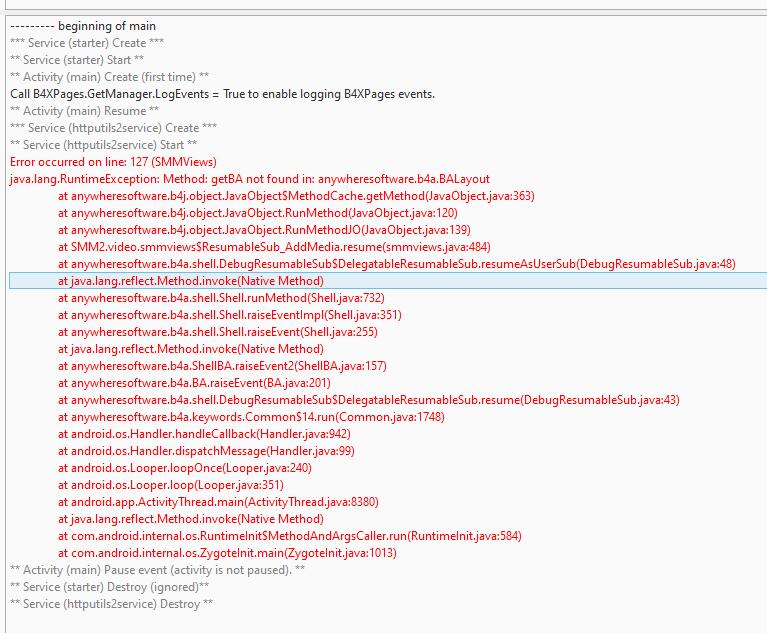Select the JavaObject.RunMethod(JavaObject.java:120) line

tap(258, 213)
